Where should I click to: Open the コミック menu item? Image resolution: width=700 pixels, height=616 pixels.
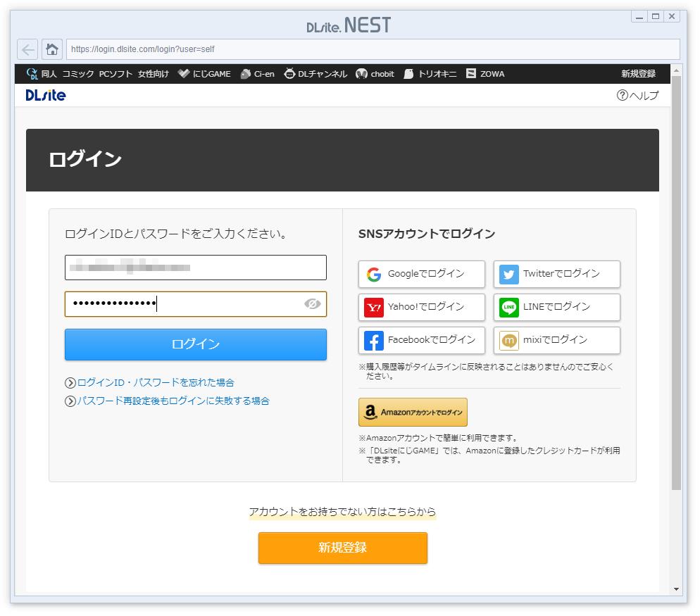tap(77, 74)
